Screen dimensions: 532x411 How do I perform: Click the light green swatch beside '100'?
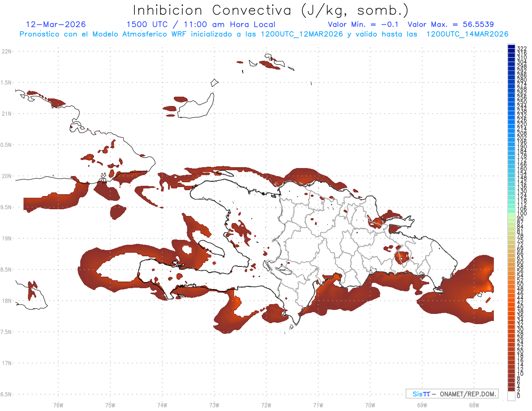[x=511, y=215]
